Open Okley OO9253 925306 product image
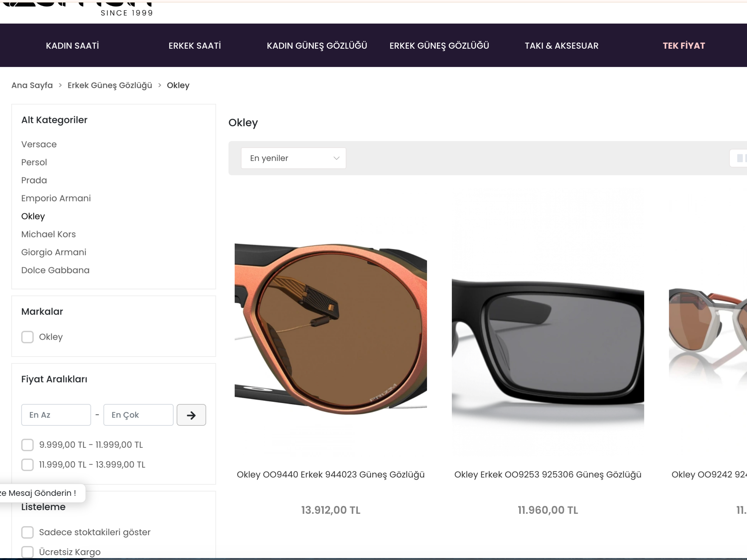Image resolution: width=747 pixels, height=560 pixels. [x=548, y=322]
